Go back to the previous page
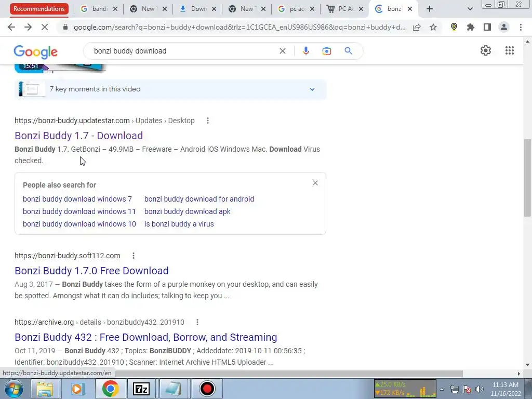This screenshot has width=532, height=399. pyautogui.click(x=11, y=27)
